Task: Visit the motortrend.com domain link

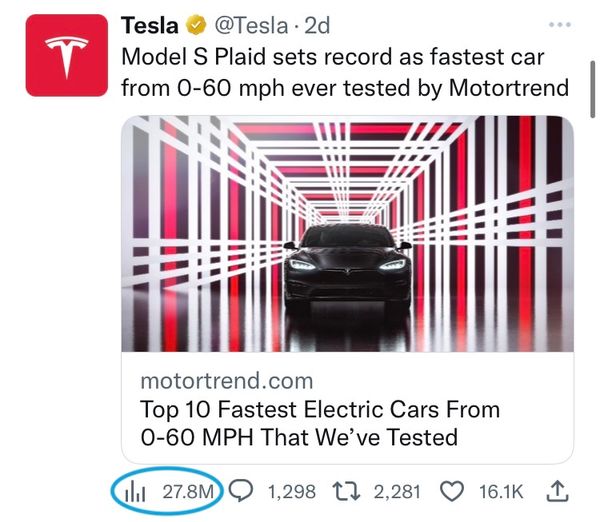Action: [226, 381]
